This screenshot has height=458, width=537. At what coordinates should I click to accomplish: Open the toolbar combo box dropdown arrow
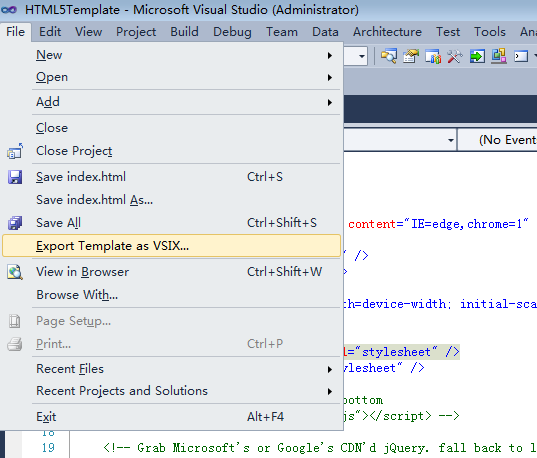362,56
